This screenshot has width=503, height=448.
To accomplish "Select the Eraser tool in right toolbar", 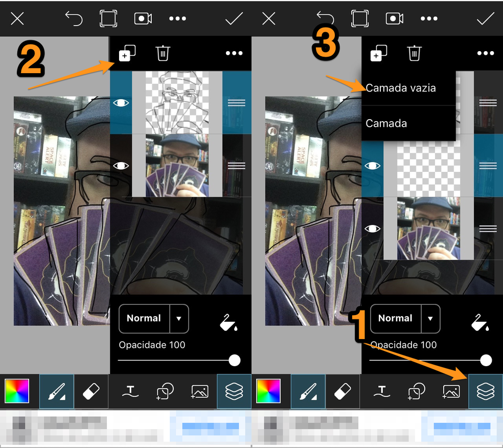I will click(342, 391).
